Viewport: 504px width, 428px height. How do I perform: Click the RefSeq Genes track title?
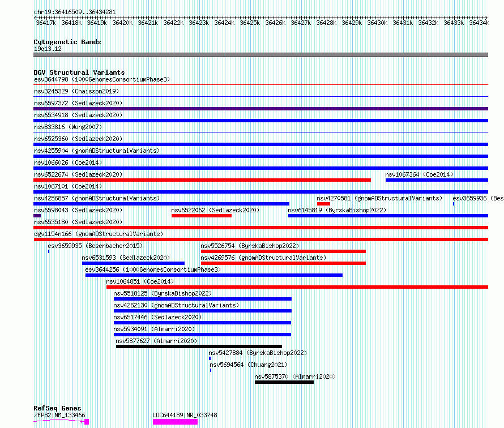coord(57,408)
